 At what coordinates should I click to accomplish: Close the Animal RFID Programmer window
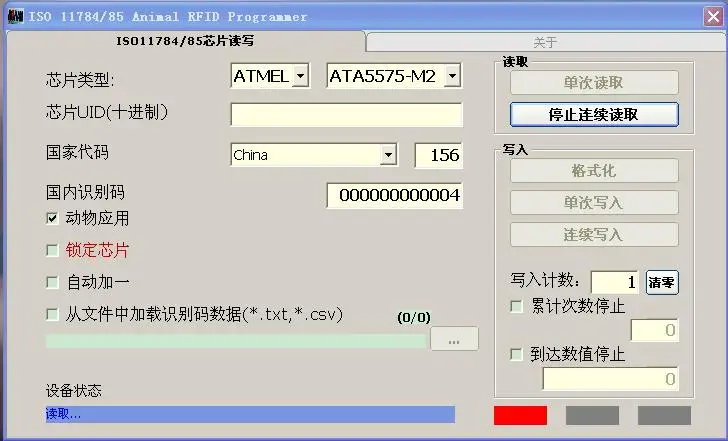tap(713, 17)
